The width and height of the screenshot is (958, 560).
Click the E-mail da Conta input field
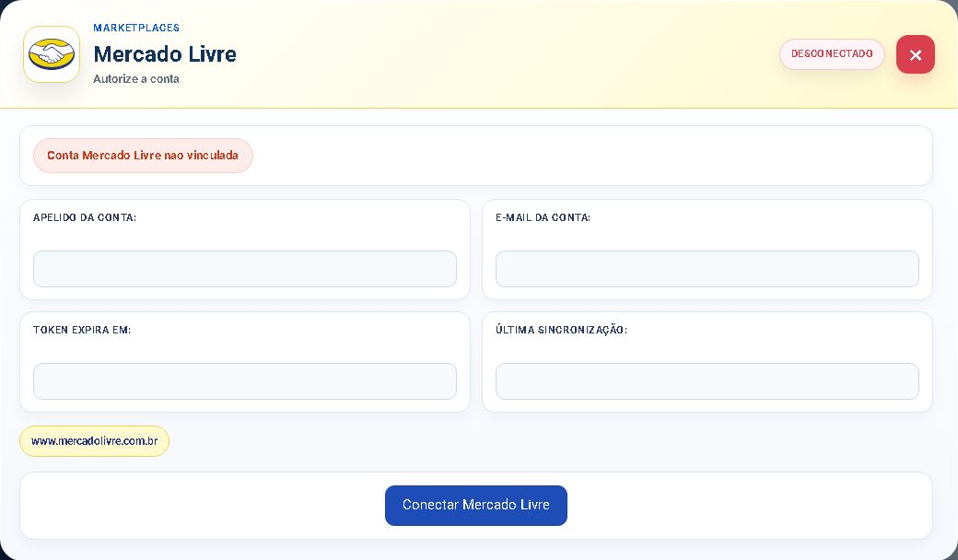pos(707,269)
